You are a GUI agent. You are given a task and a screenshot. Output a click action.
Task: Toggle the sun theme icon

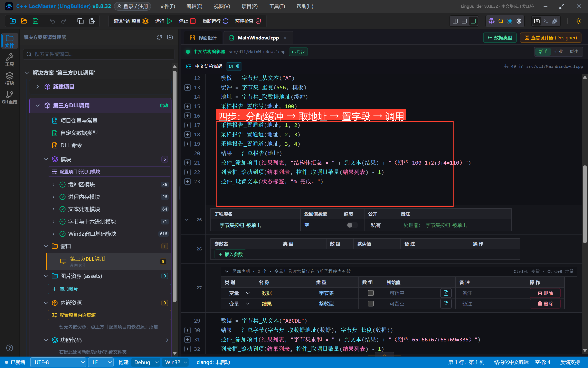pyautogui.click(x=579, y=21)
